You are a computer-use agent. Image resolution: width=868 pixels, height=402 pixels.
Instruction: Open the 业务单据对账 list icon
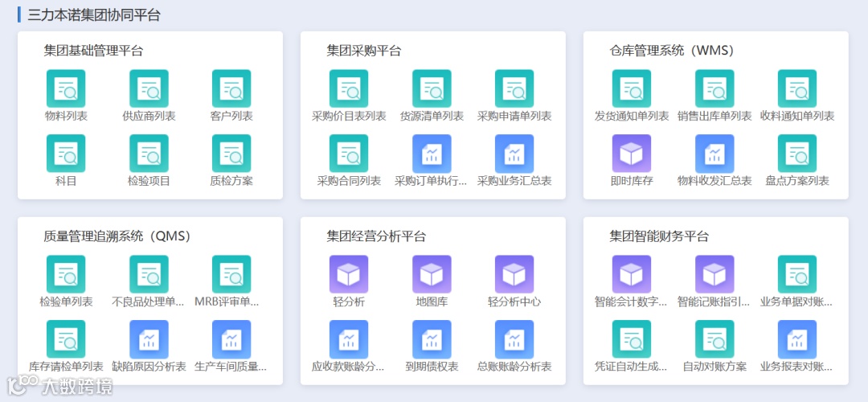[x=797, y=274]
